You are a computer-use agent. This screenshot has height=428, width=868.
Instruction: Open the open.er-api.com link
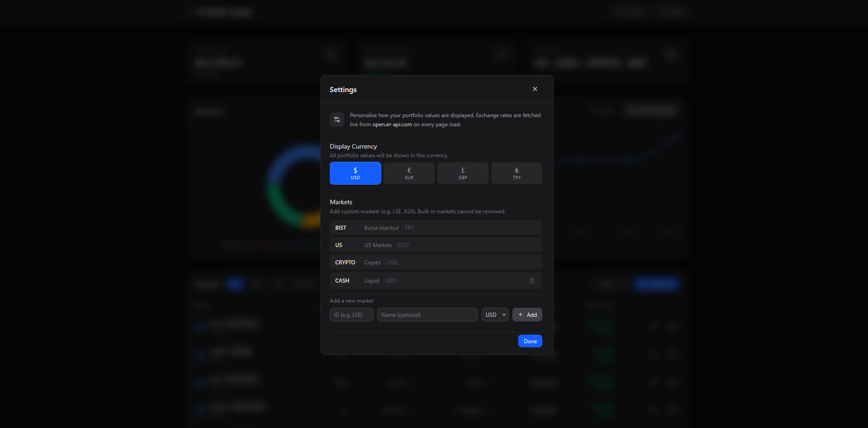point(391,124)
